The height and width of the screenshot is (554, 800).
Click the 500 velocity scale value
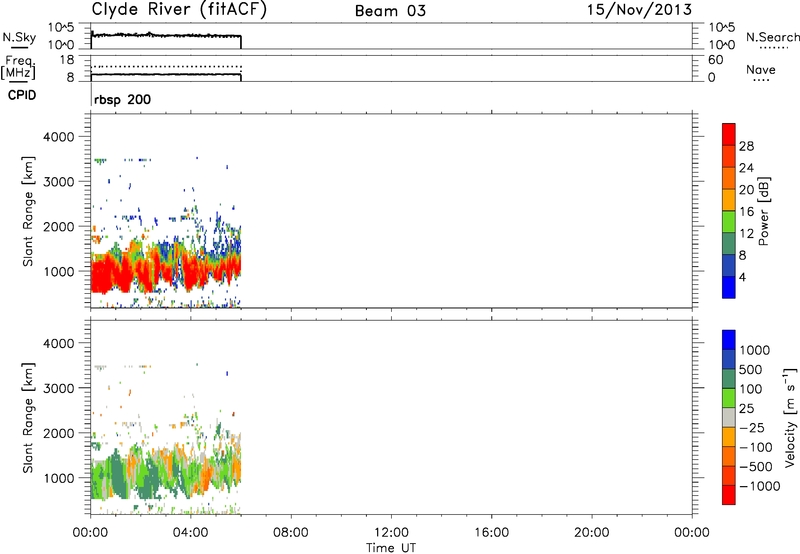pyautogui.click(x=751, y=369)
